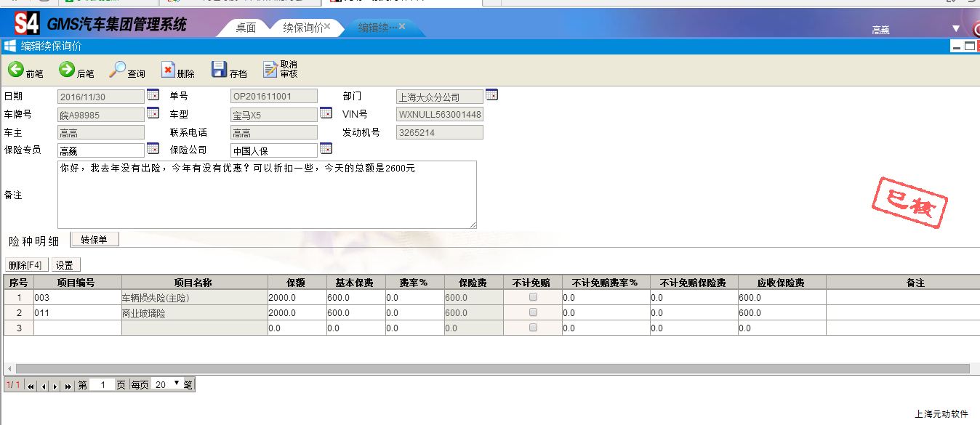Click the 设置 button above the table

[65, 265]
